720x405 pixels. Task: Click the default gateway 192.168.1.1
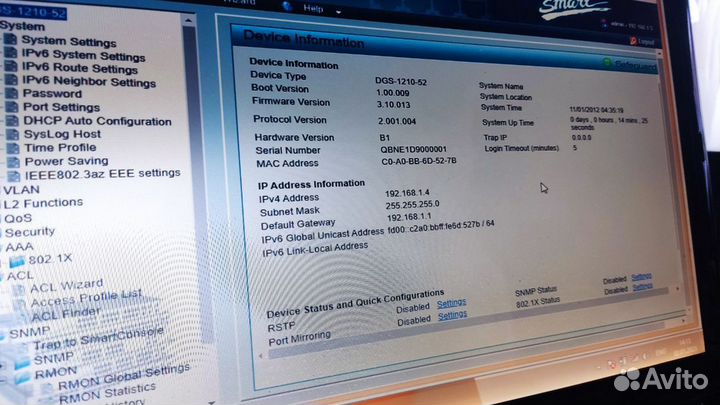[409, 217]
